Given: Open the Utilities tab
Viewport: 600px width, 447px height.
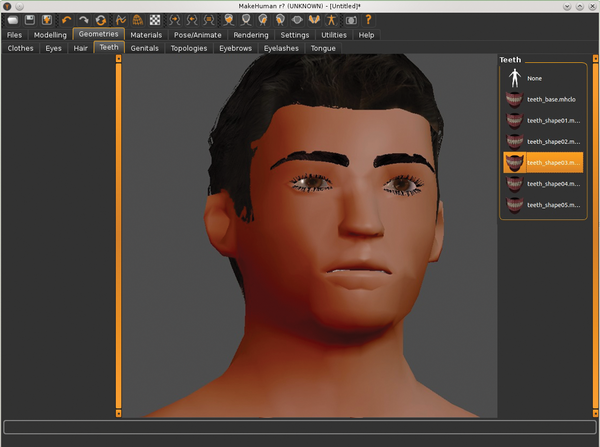Looking at the screenshot, I should [334, 35].
